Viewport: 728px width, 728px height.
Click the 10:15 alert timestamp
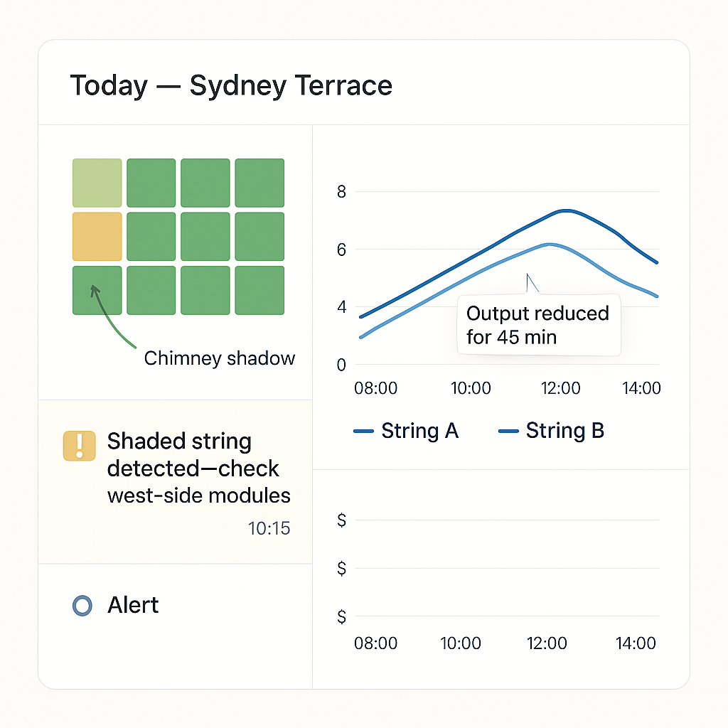click(x=269, y=529)
